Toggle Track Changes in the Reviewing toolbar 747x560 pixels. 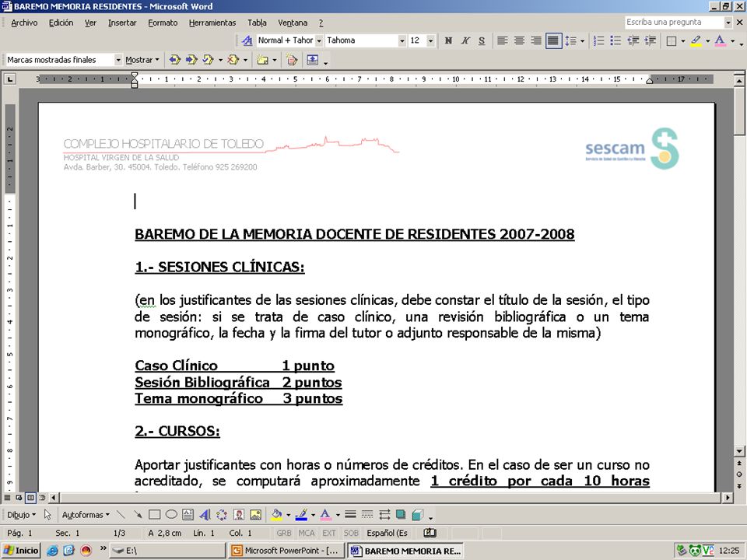point(292,60)
